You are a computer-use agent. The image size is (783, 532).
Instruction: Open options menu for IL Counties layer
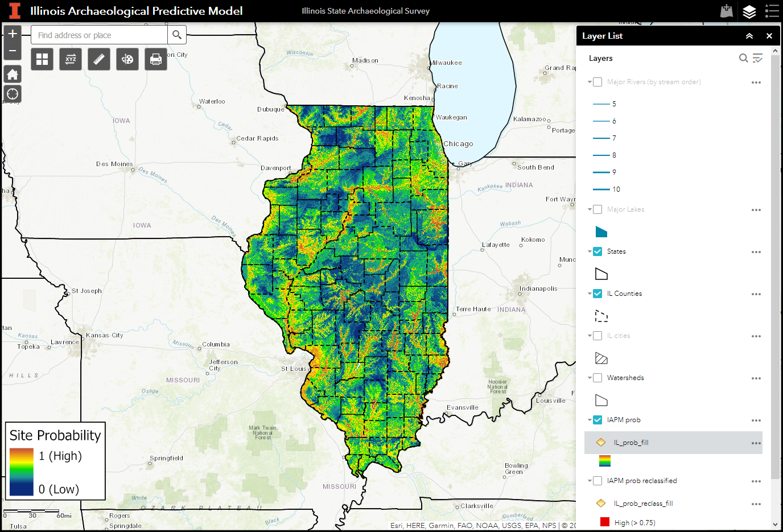[x=756, y=294]
